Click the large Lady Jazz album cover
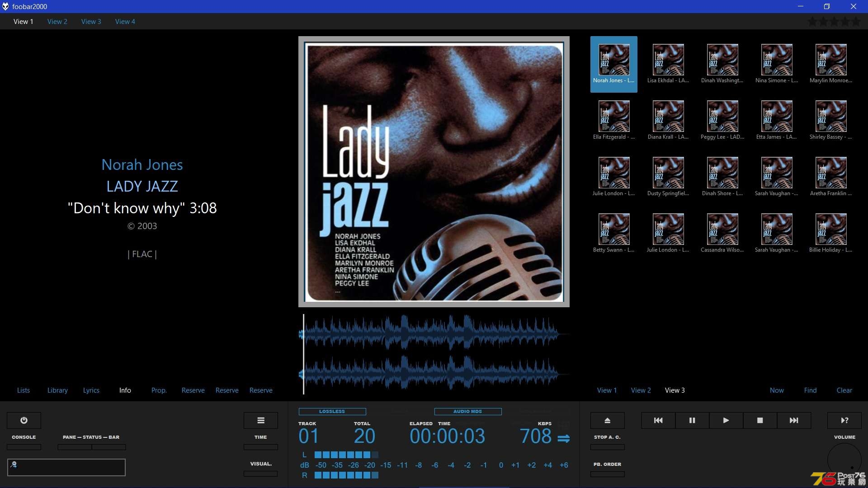The height and width of the screenshot is (488, 868). click(x=434, y=172)
